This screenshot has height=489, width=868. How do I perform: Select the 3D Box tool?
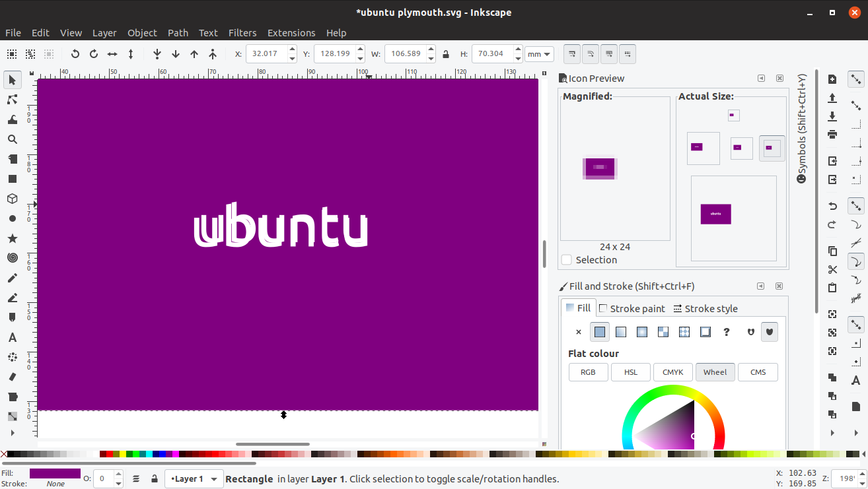12,199
